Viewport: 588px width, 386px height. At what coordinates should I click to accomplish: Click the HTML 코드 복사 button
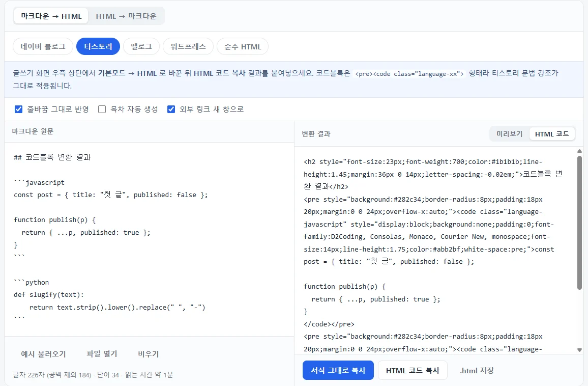pos(413,370)
